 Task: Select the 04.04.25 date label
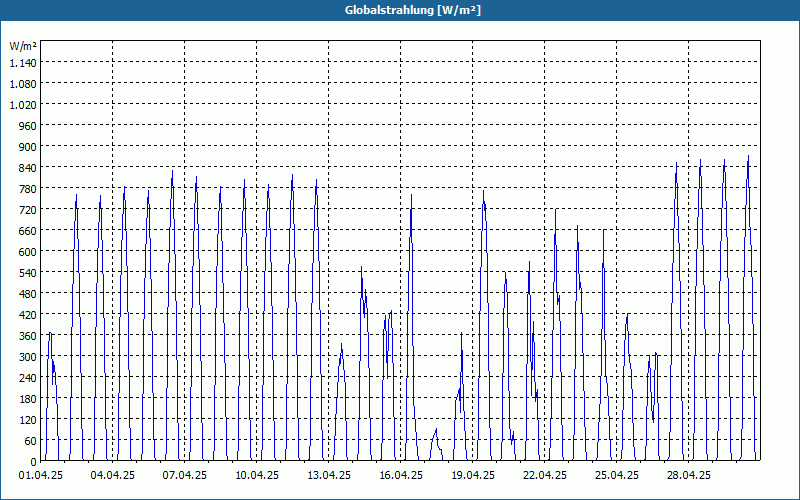tap(113, 476)
